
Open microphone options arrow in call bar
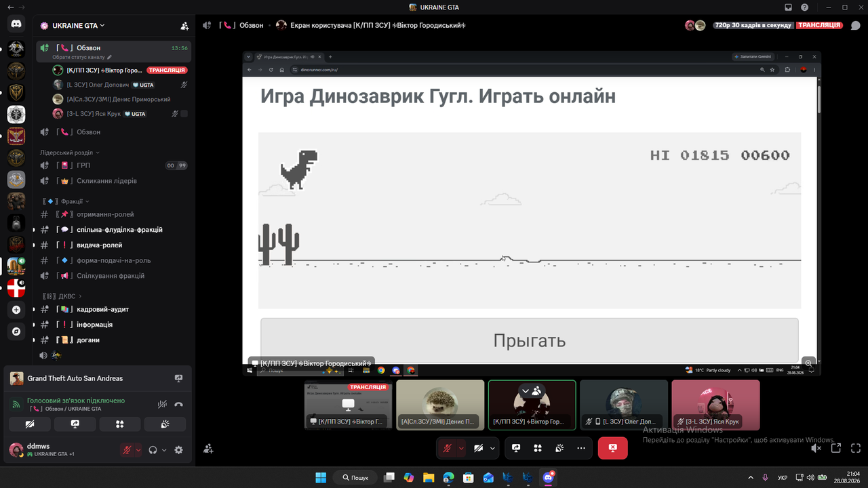click(461, 448)
